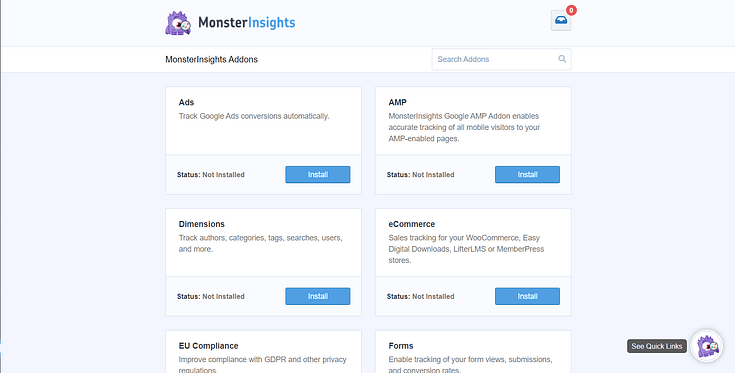
Task: Install the Ads addon
Action: click(317, 174)
